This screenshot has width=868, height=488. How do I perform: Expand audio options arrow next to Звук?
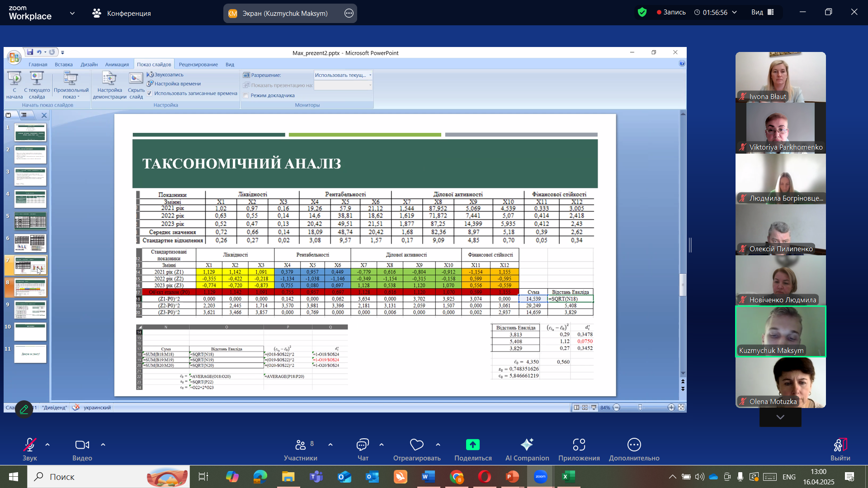pos(47,445)
